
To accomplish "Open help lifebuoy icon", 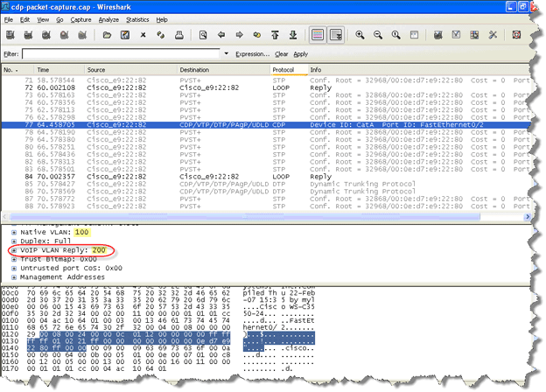I will point(516,35).
